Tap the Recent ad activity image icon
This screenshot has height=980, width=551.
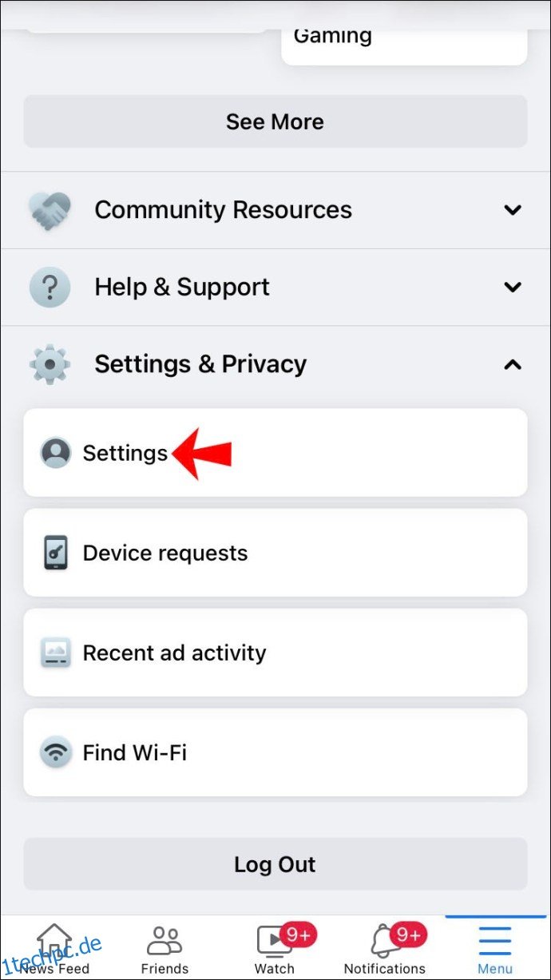(x=56, y=653)
